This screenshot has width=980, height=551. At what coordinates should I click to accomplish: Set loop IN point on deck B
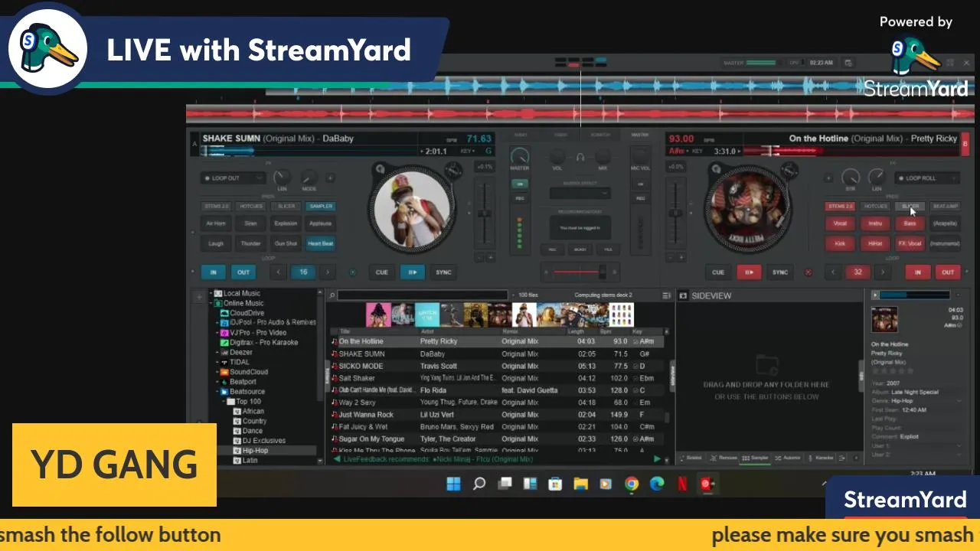[917, 272]
